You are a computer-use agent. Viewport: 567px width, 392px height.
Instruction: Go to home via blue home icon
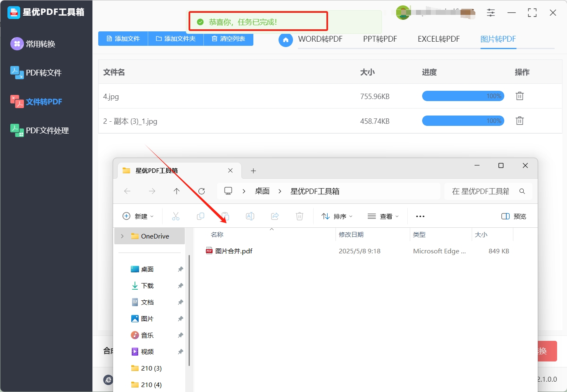point(286,40)
